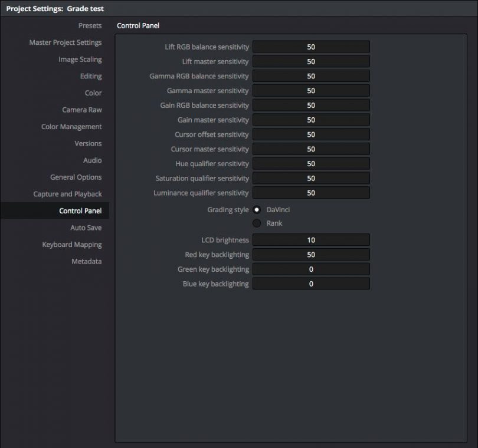Click the Hue qualifier sensitivity field
The width and height of the screenshot is (478, 448).
tap(311, 163)
